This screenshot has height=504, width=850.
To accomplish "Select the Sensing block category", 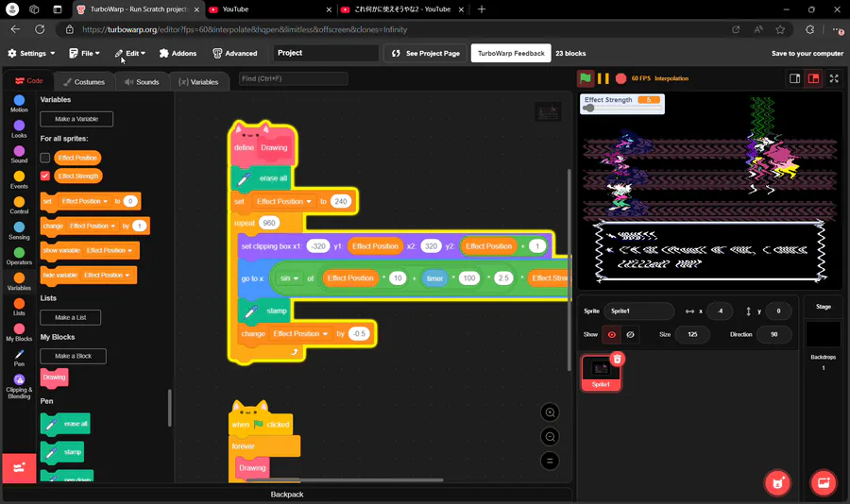I will (19, 230).
